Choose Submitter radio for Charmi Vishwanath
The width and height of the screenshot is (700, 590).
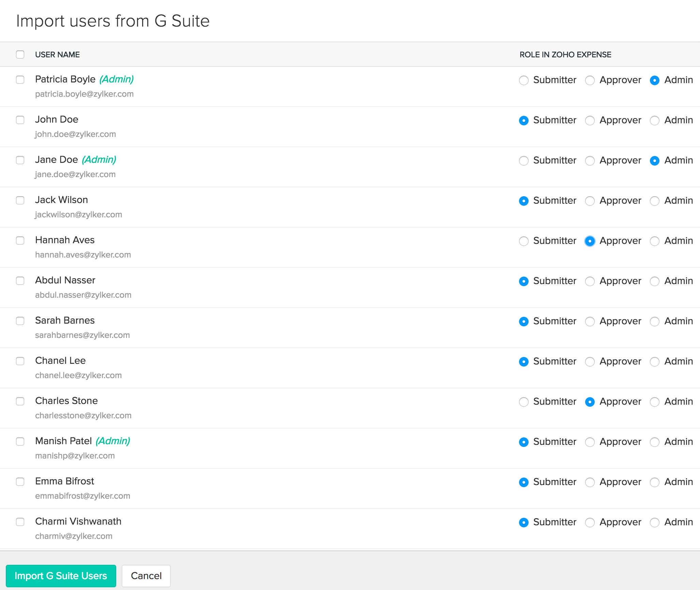tap(524, 523)
